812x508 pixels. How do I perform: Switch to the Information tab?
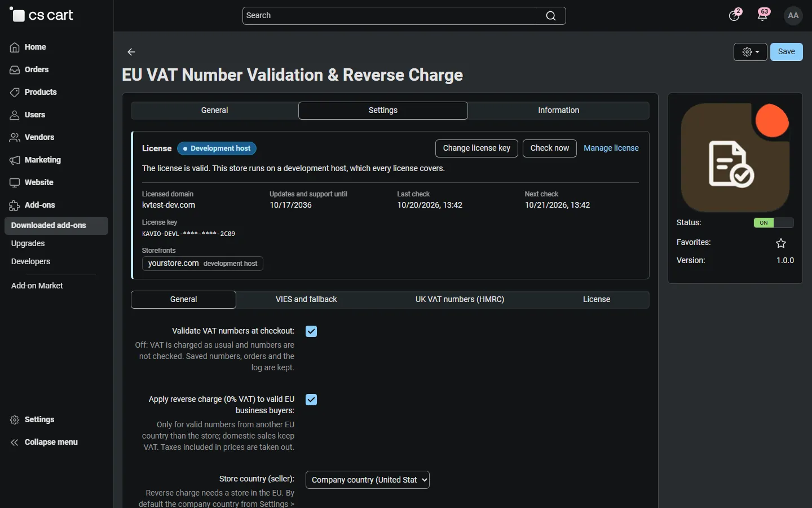(x=559, y=111)
